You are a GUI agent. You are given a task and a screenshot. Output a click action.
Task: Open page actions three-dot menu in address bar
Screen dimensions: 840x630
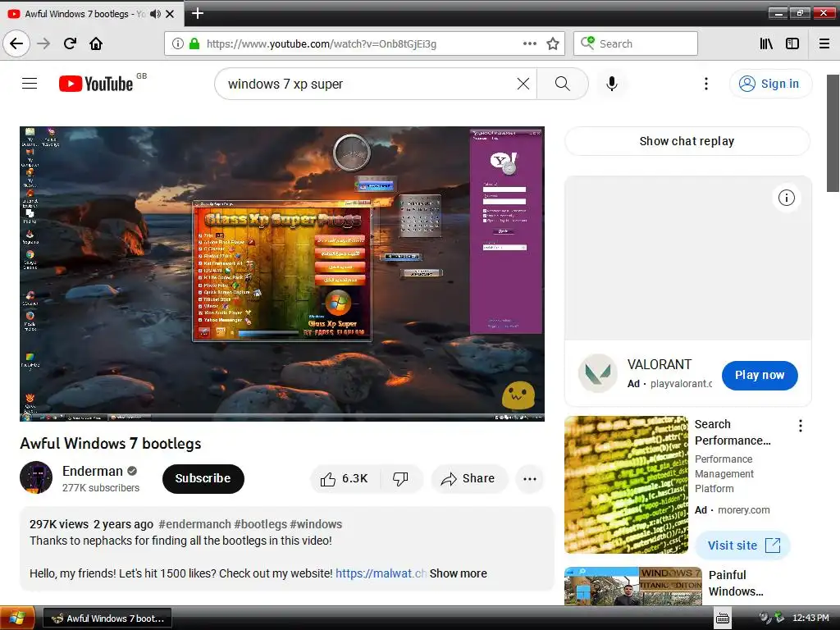[x=529, y=43]
